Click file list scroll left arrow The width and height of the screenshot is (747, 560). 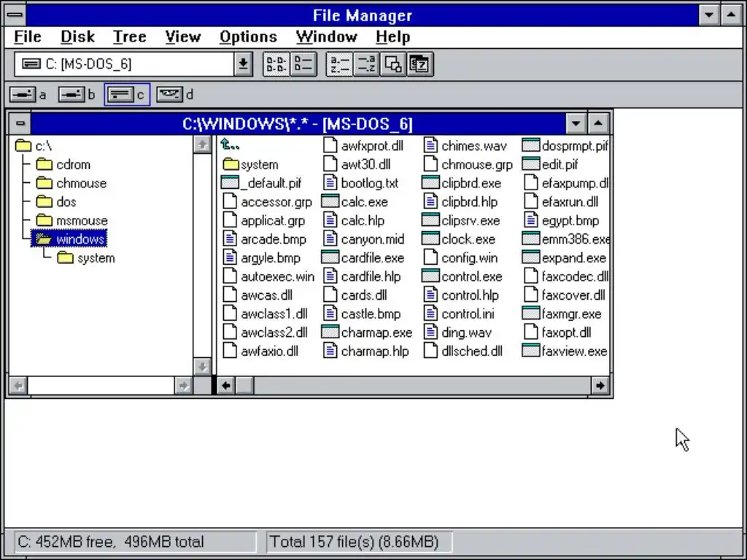(226, 385)
